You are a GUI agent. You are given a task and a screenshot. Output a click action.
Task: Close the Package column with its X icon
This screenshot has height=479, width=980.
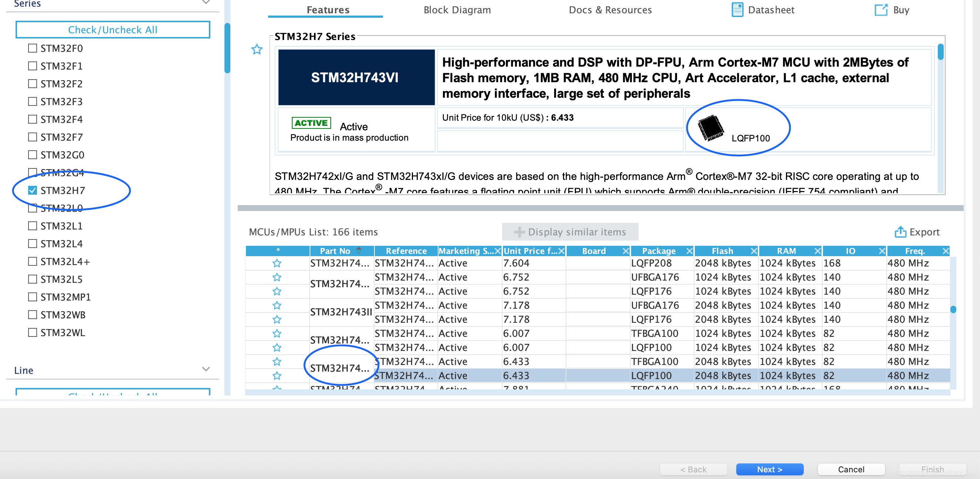tap(689, 251)
